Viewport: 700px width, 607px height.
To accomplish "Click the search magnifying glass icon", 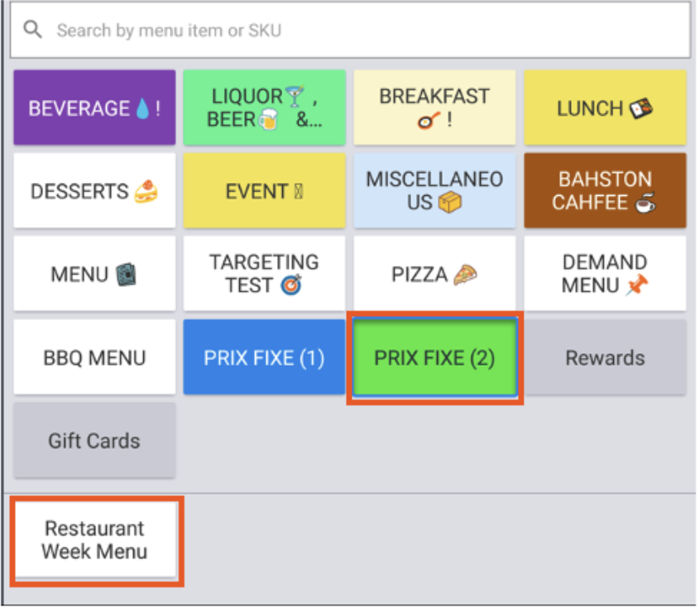I will coord(33,29).
